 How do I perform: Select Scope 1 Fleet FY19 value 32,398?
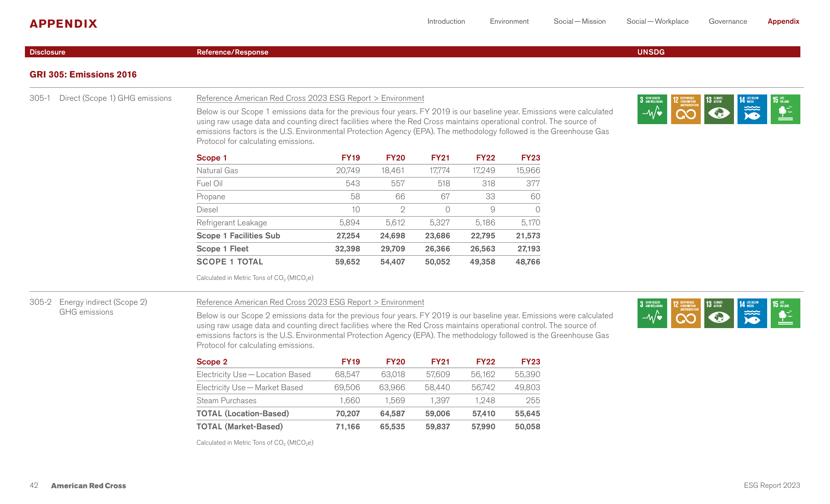347,249
